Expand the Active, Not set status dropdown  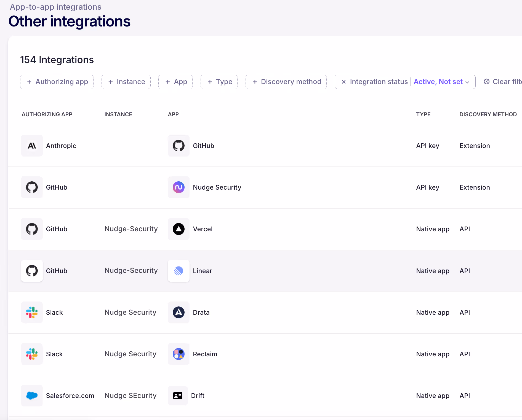(x=441, y=82)
